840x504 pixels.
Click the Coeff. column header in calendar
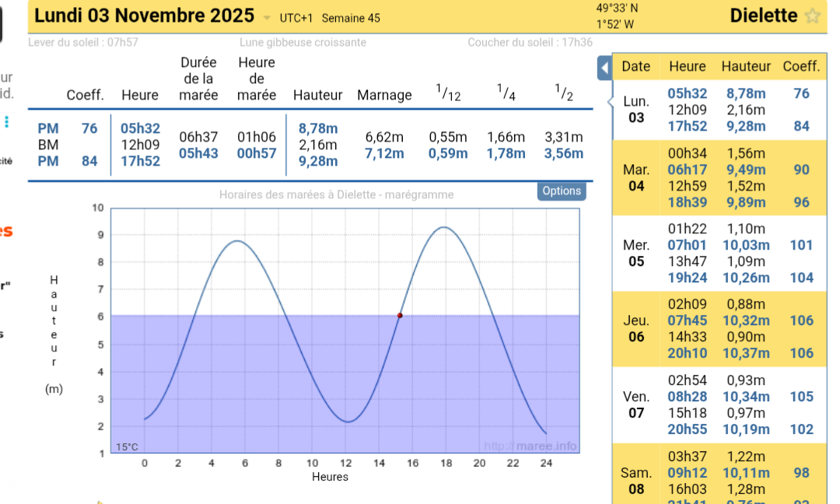(x=801, y=67)
